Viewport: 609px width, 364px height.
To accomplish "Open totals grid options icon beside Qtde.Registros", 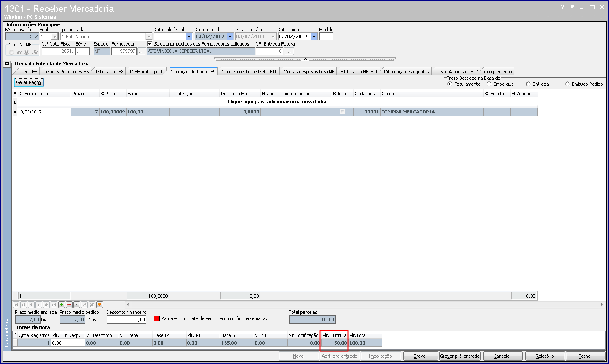I will click(x=15, y=335).
